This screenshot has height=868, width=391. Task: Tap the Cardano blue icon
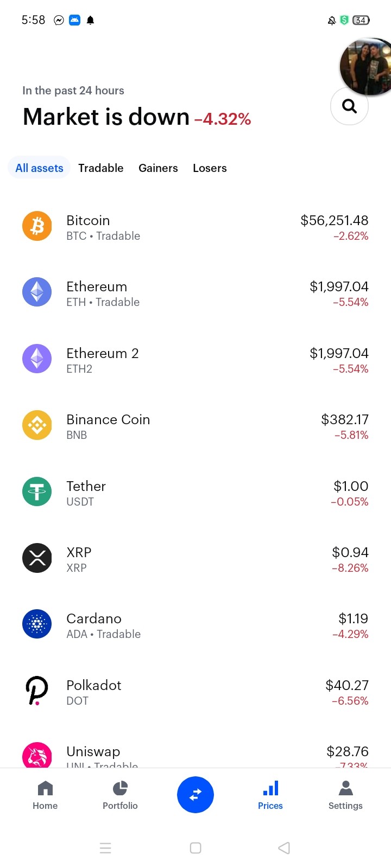click(x=37, y=624)
